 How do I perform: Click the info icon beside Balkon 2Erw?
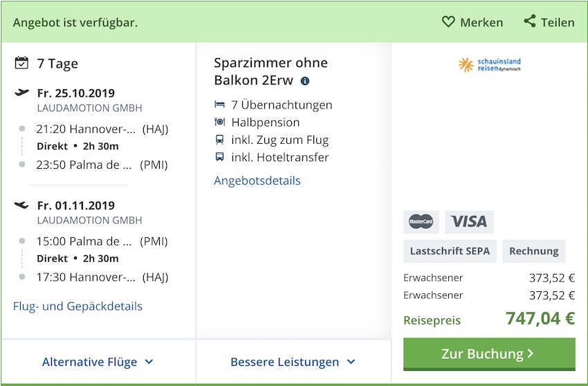click(305, 81)
